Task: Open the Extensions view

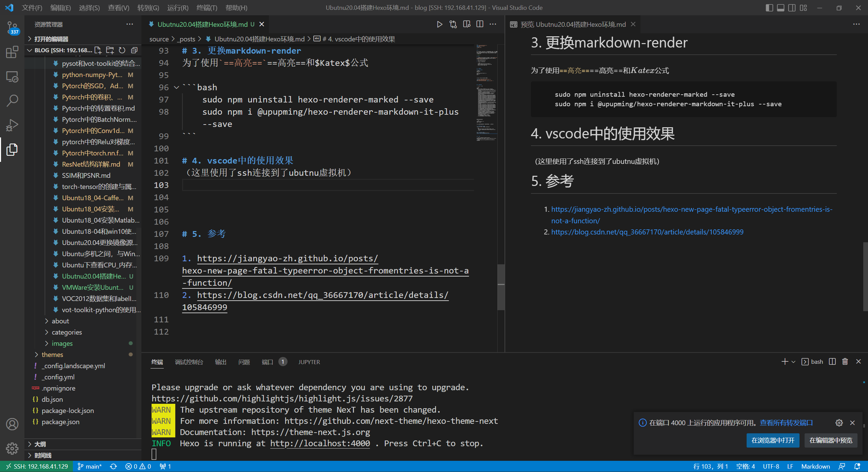Action: click(12, 52)
